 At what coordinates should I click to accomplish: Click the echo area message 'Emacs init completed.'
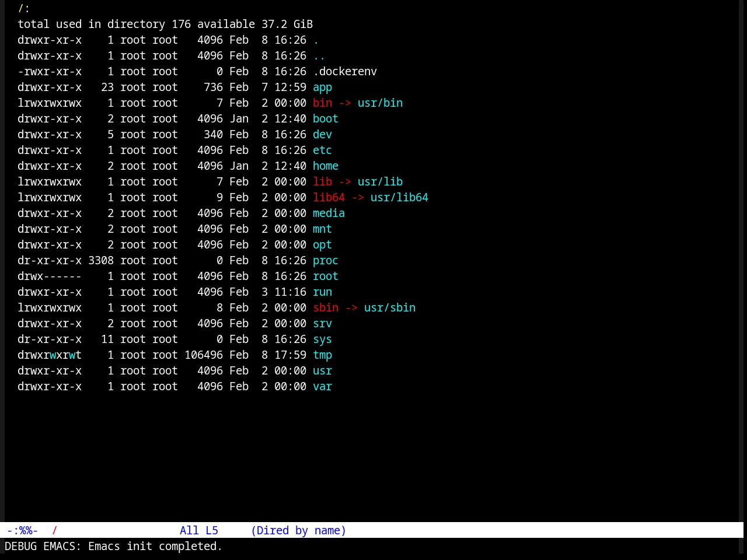[155, 547]
